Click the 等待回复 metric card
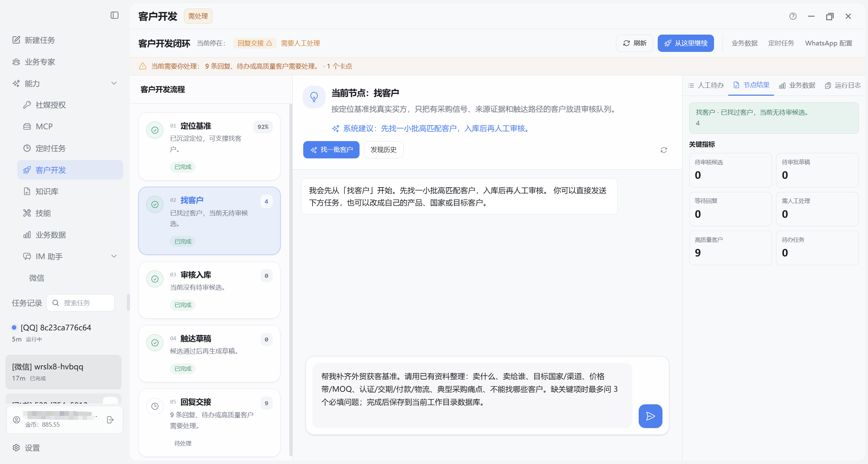Viewport: 868px width, 464px height. tap(730, 209)
